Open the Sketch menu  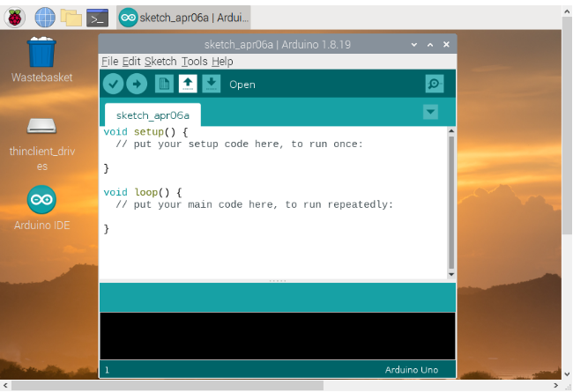160,62
